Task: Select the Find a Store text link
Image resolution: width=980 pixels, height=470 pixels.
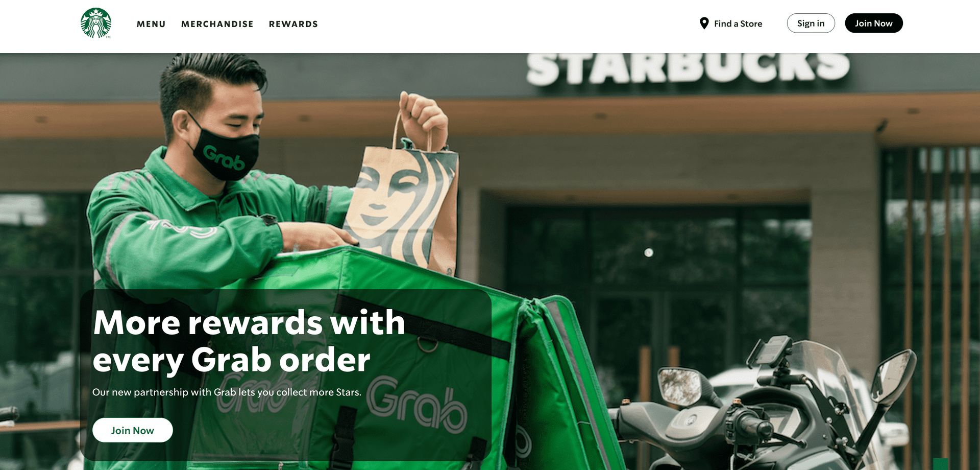Action: (738, 24)
